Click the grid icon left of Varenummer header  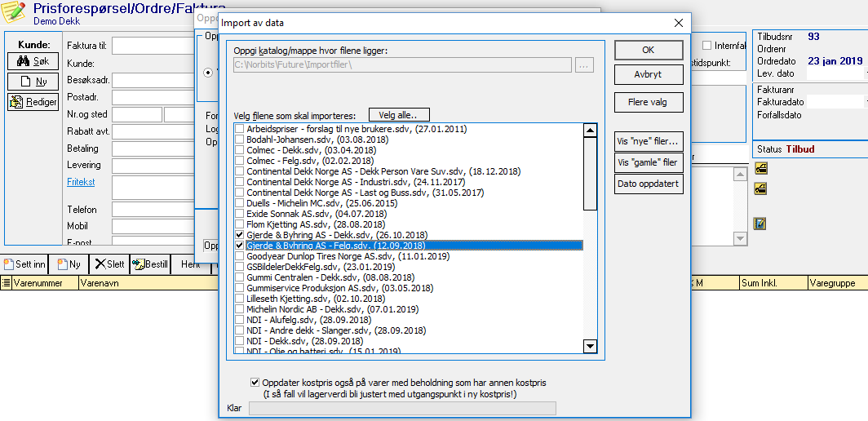point(6,283)
